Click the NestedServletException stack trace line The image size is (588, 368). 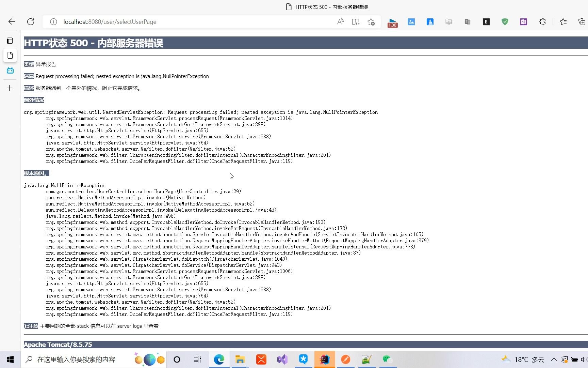pos(201,112)
